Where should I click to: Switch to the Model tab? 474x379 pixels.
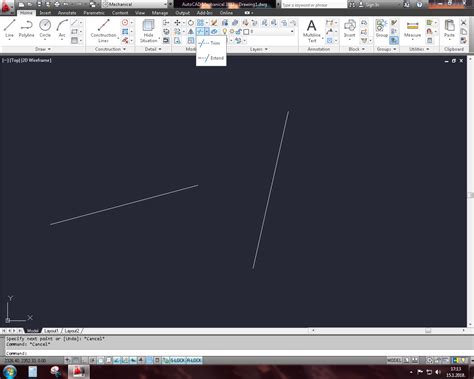tap(33, 331)
